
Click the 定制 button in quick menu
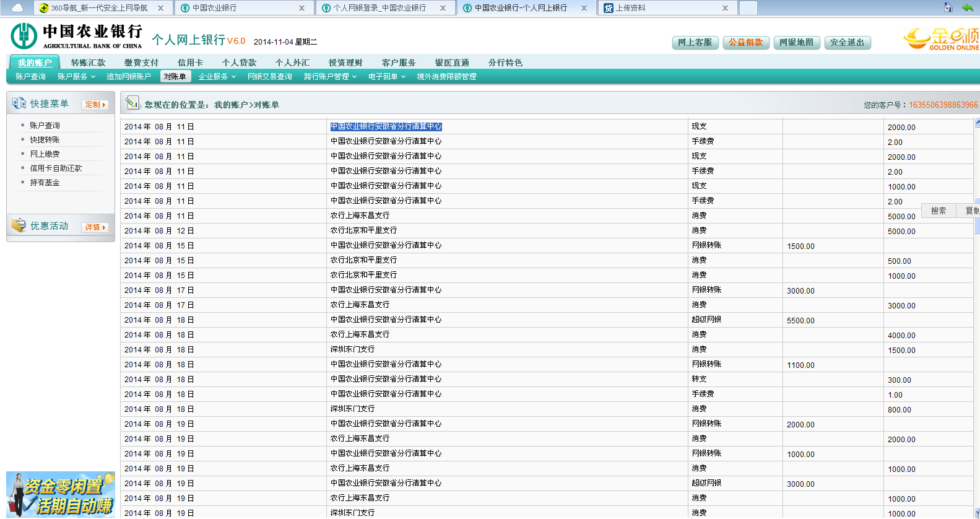pos(95,105)
